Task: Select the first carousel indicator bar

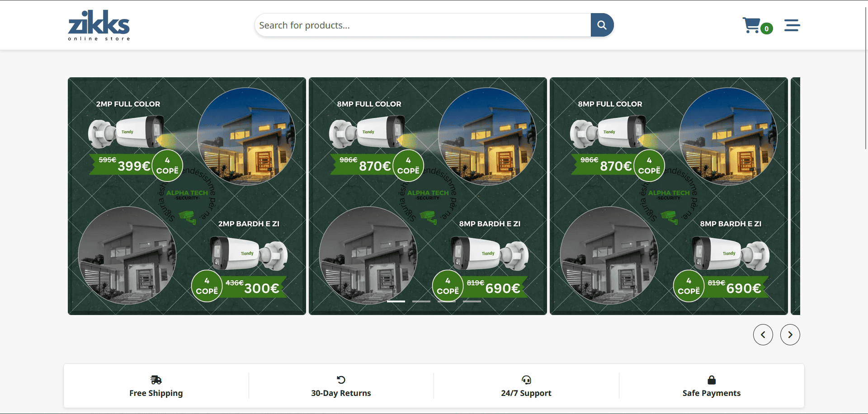Action: pos(396,301)
